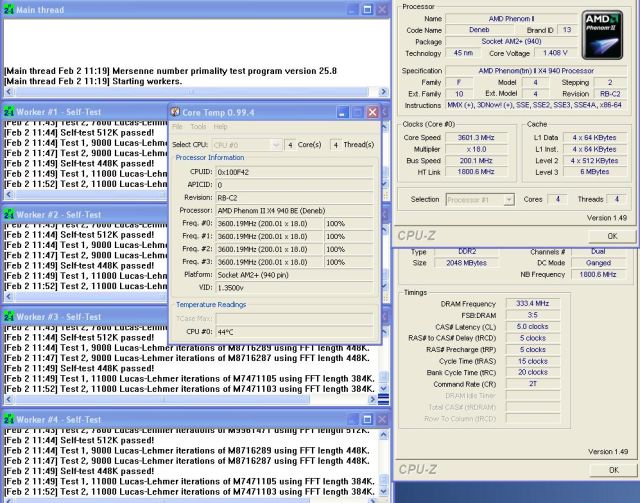Click the Prime95 icon in Main thread titlebar
640x503 pixels.
[9, 10]
